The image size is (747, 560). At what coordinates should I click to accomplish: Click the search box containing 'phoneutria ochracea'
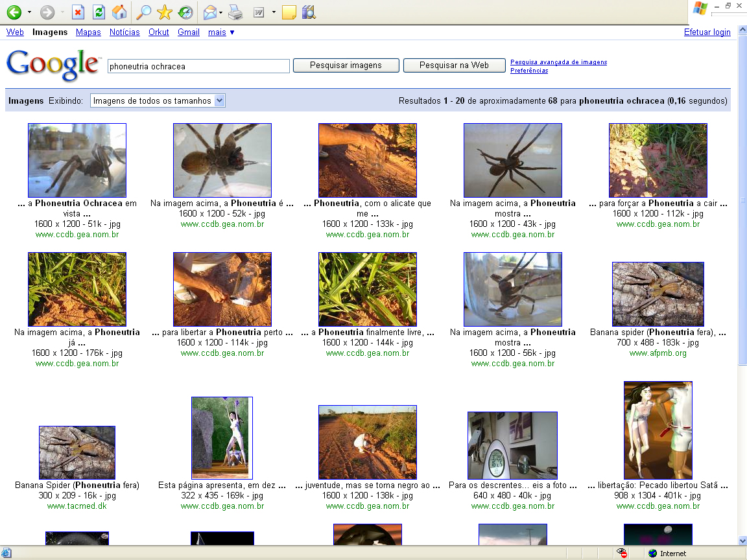(x=198, y=66)
